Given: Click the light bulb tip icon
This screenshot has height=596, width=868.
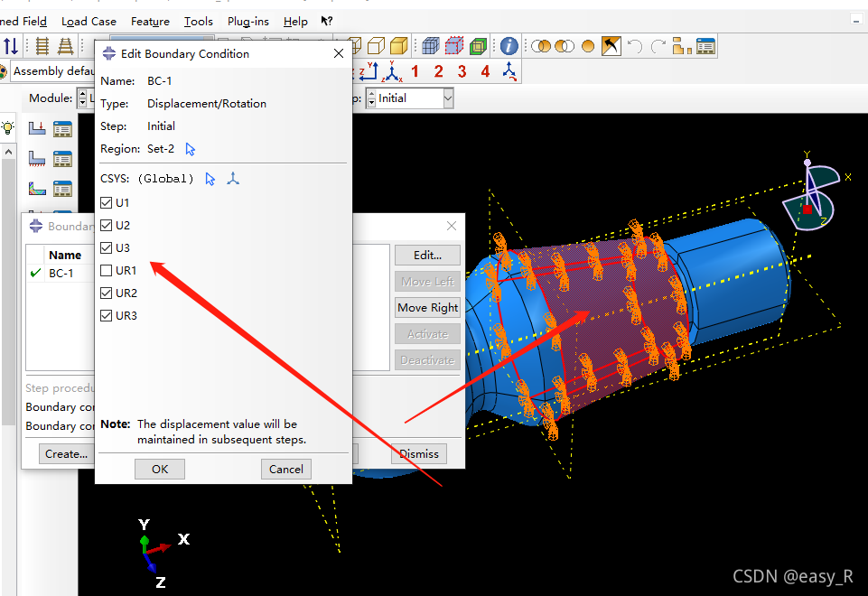Looking at the screenshot, I should point(8,129).
